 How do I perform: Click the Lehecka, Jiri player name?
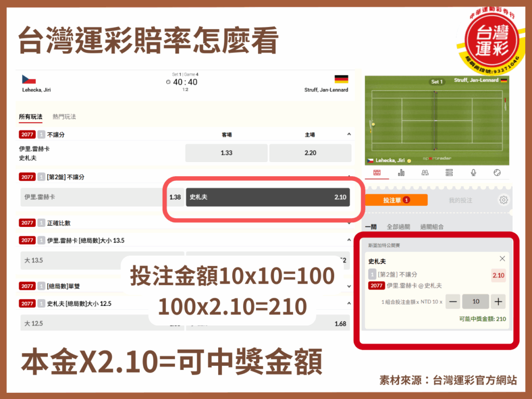(36, 90)
